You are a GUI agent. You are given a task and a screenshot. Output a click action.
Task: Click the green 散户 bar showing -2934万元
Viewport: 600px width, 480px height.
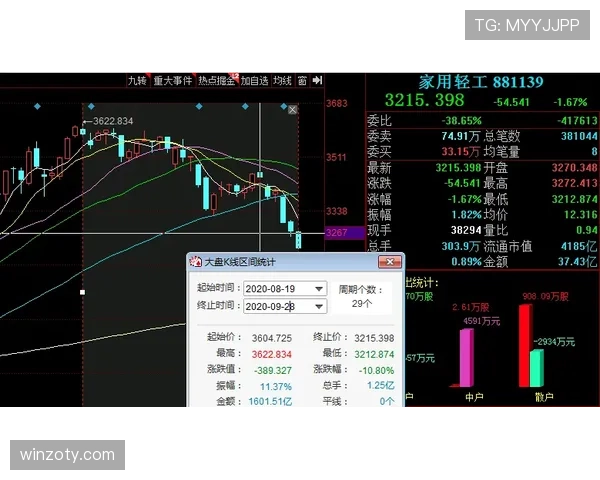tap(537, 368)
